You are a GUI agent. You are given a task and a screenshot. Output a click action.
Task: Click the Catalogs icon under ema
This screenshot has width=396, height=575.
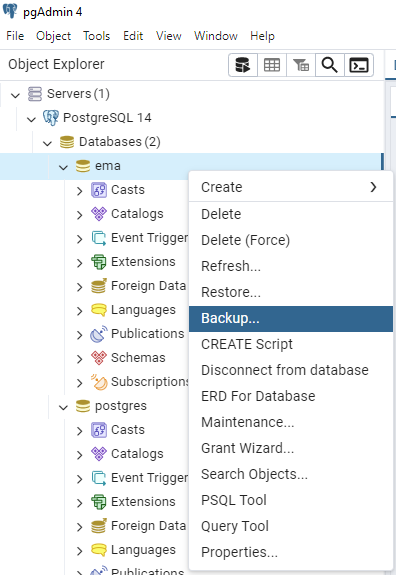99,214
